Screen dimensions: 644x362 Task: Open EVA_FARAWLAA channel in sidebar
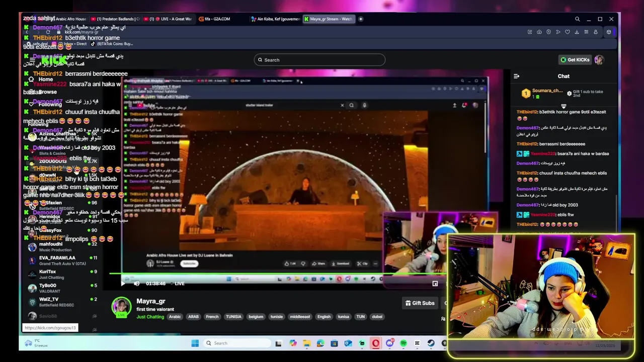coord(62,260)
